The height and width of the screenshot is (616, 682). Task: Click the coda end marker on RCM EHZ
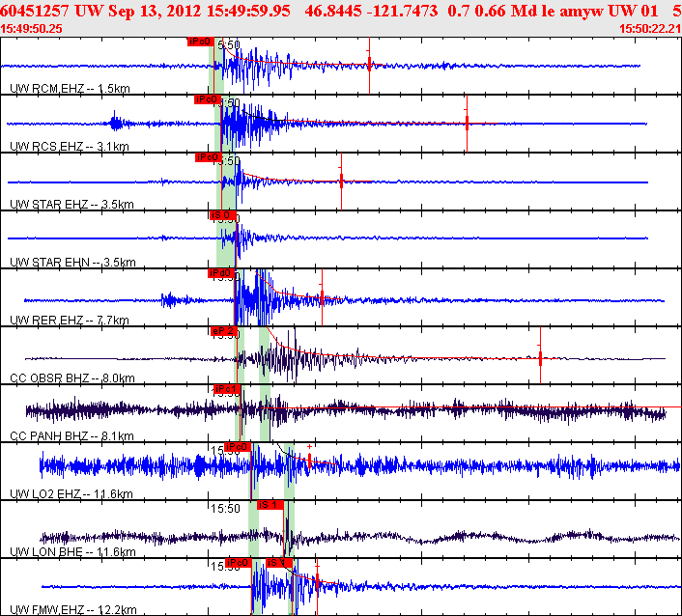tap(369, 65)
